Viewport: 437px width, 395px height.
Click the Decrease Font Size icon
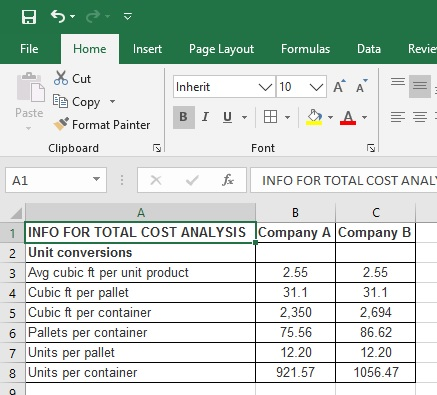[x=361, y=86]
